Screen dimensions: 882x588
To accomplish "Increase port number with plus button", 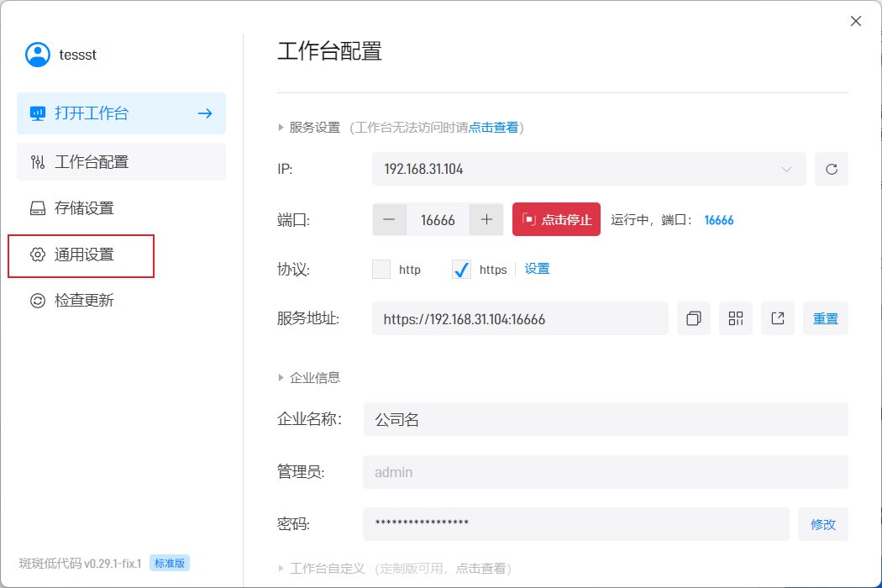I will coord(486,220).
